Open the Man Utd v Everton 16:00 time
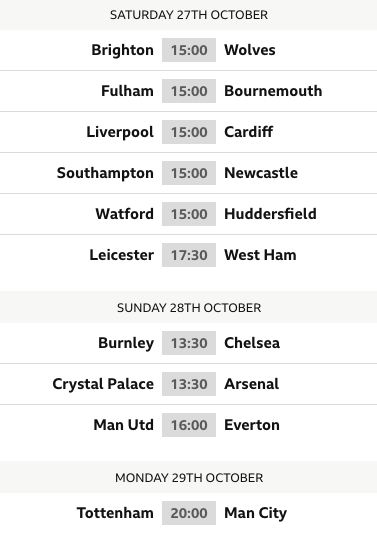 tap(189, 425)
